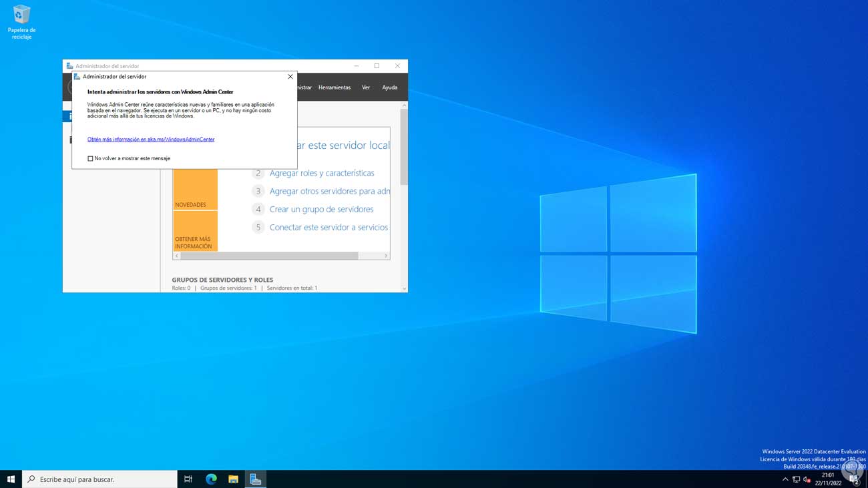Image resolution: width=868 pixels, height=488 pixels.
Task: Click the volume tray icon
Action: (807, 479)
